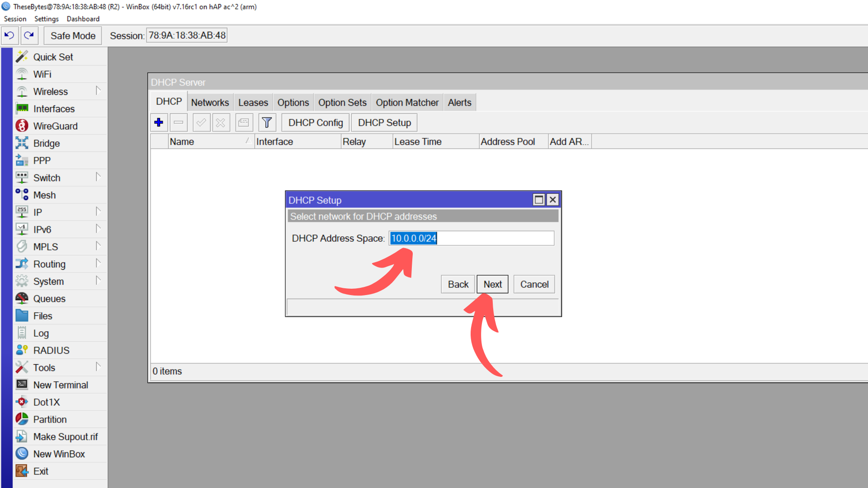
Task: Launch New Terminal from sidebar
Action: (61, 385)
